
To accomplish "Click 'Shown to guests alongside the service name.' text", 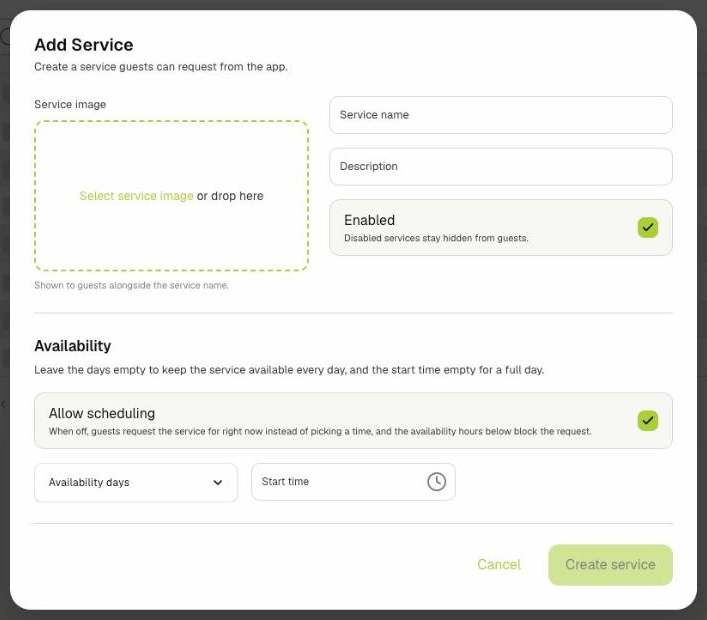I will (131, 285).
